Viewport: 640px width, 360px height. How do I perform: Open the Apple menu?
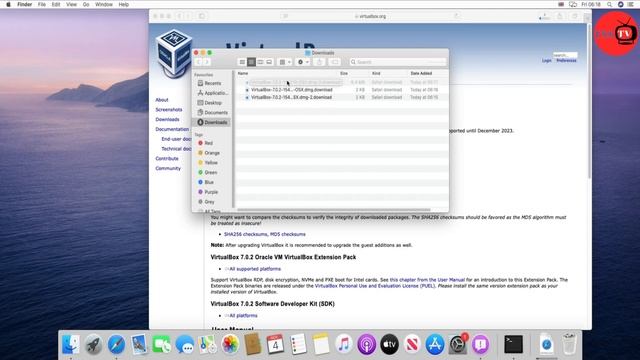(x=8, y=4)
